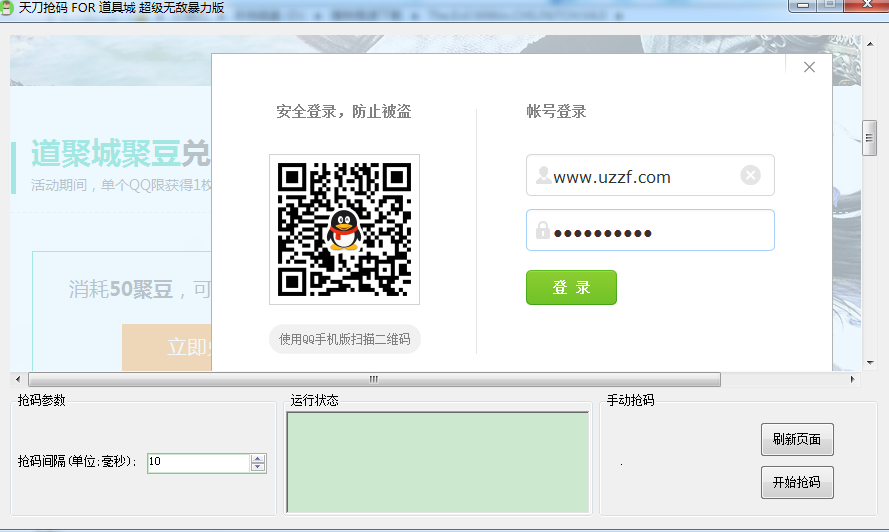
Task: Click 使用QQ手机版扫描二维码 hint
Action: (344, 339)
